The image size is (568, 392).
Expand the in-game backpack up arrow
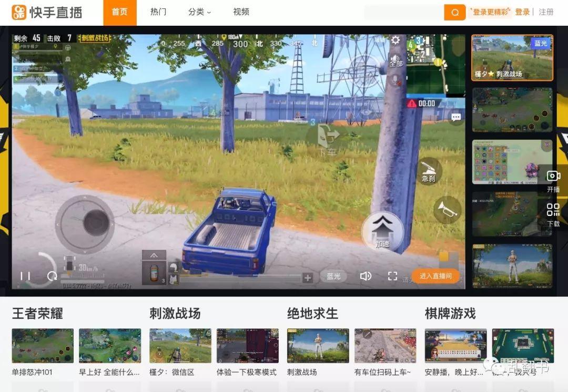click(154, 255)
